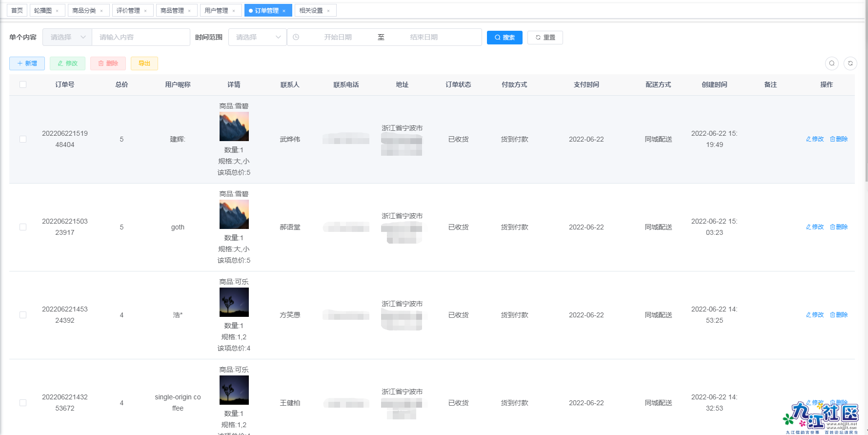Click the nickname goth cell
Screen dimensions: 868x435
[x=178, y=227]
